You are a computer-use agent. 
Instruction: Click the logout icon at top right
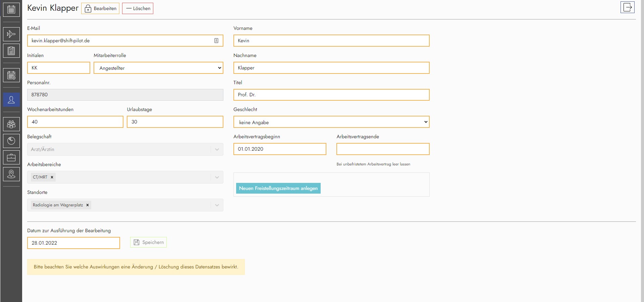point(627,7)
